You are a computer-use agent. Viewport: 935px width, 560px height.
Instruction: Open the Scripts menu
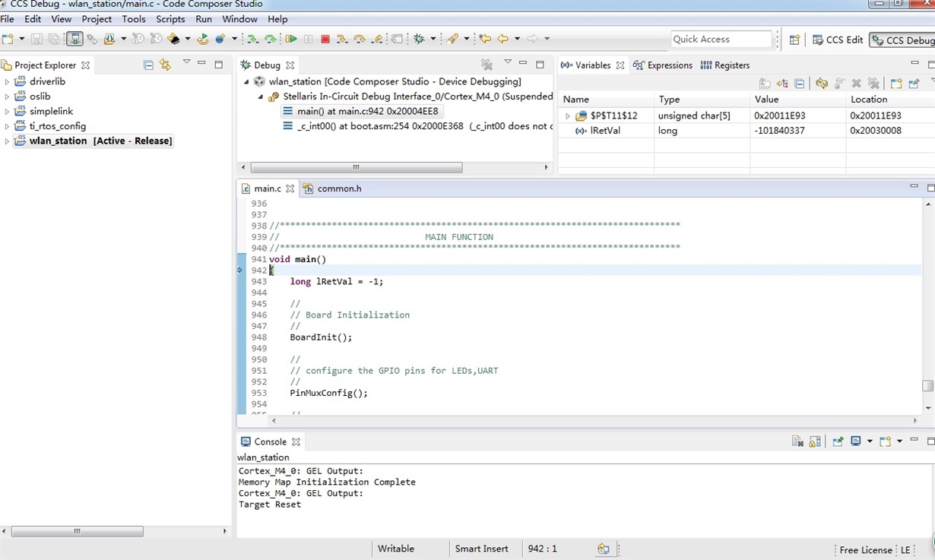(170, 19)
